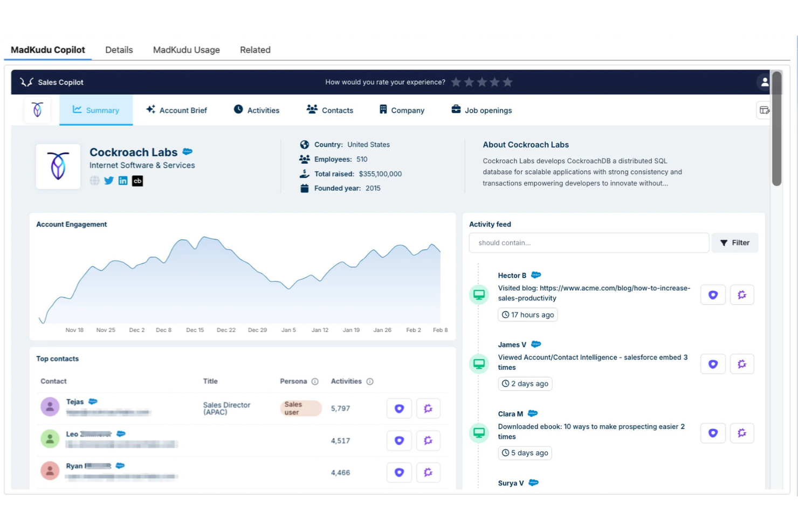Click the user profile icon in header

pyautogui.click(x=764, y=82)
